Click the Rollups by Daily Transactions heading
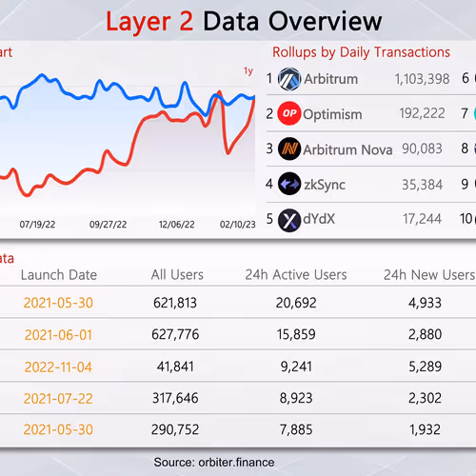This screenshot has height=476, width=476. (361, 52)
